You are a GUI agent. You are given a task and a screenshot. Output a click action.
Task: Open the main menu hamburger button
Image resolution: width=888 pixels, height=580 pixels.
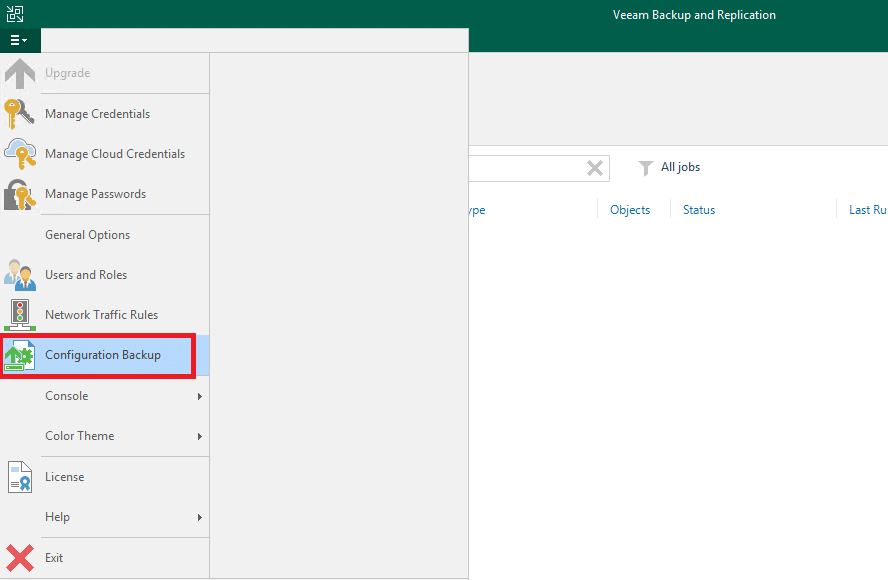coord(20,40)
